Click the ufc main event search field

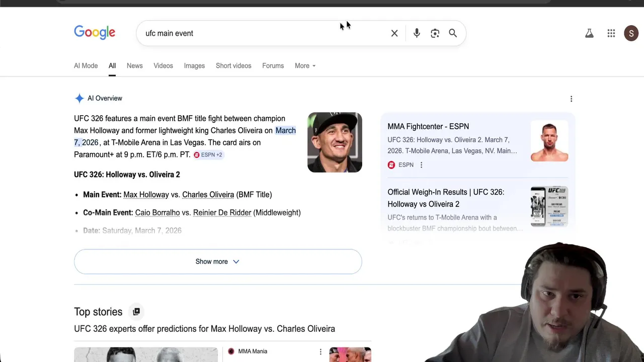pos(264,33)
